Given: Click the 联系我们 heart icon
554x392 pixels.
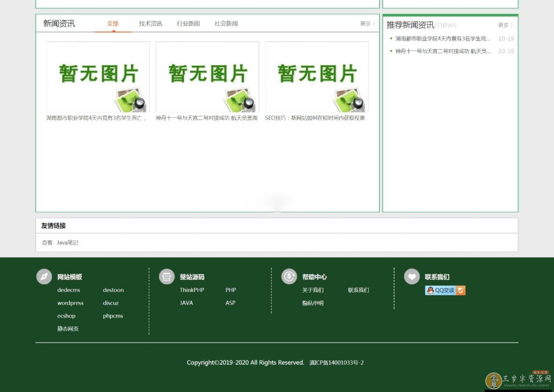Looking at the screenshot, I should (411, 276).
